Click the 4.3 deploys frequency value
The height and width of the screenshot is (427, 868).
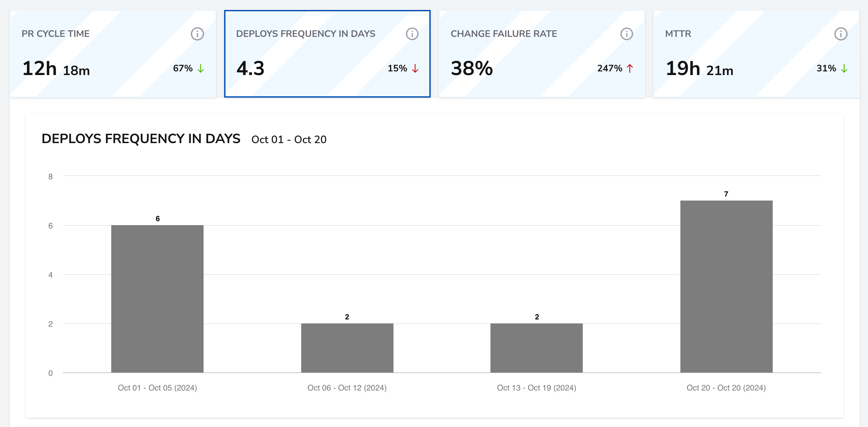tap(250, 68)
